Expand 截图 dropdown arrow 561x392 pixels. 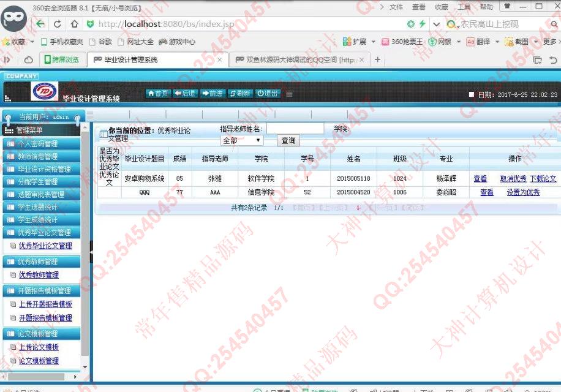tap(536, 42)
